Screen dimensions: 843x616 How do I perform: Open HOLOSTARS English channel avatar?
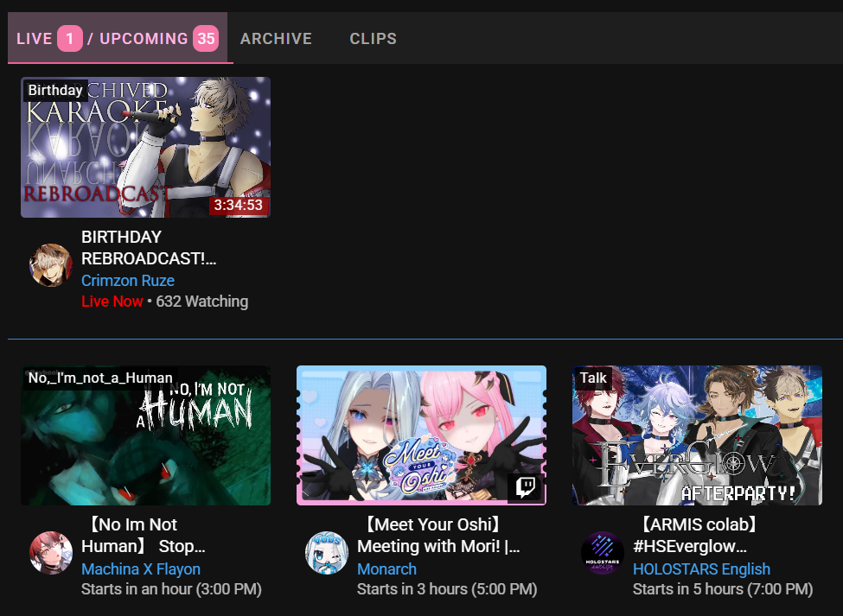[x=602, y=553]
